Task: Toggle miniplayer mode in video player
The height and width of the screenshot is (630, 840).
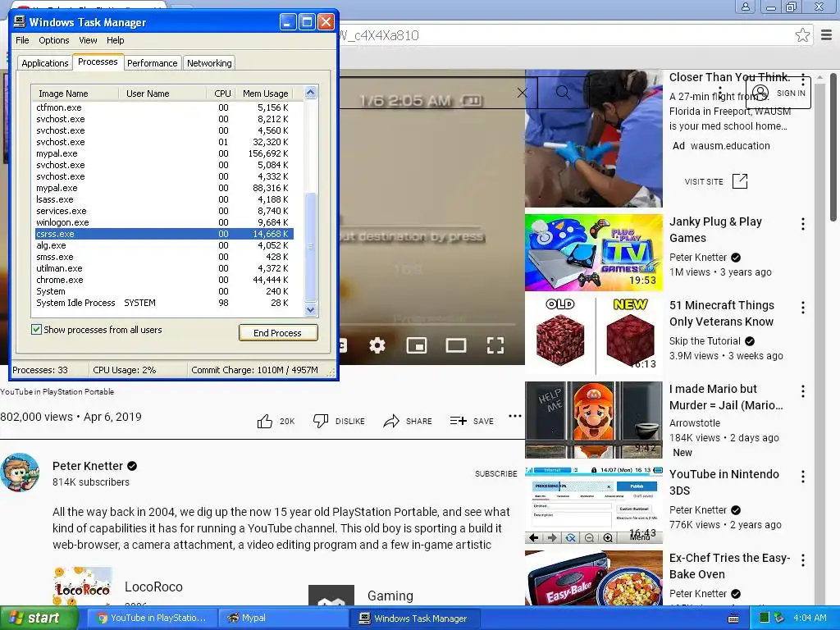Action: (416, 345)
